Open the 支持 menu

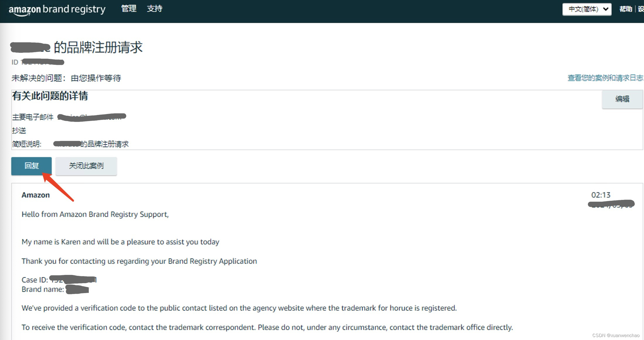click(154, 9)
